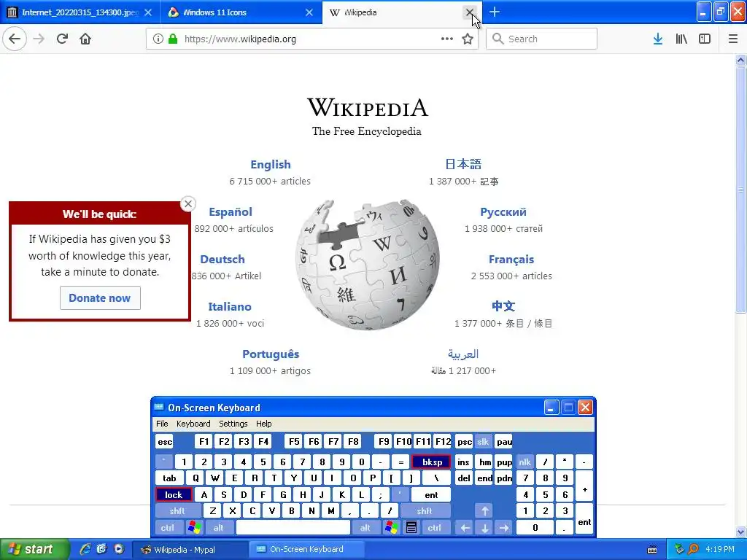
Task: Focus the browser Search box
Action: pos(542,39)
